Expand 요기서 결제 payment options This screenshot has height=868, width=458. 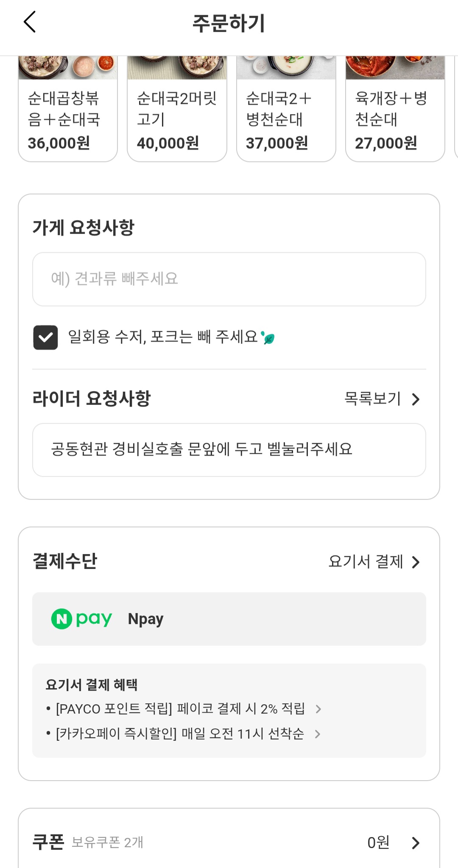[x=374, y=562]
